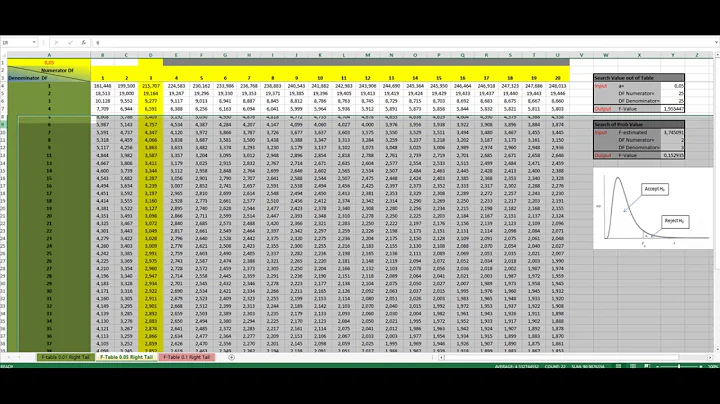Open the F-table 0.01 Right Tail sheet
Viewport: 720px width, 404px height.
pyautogui.click(x=66, y=357)
